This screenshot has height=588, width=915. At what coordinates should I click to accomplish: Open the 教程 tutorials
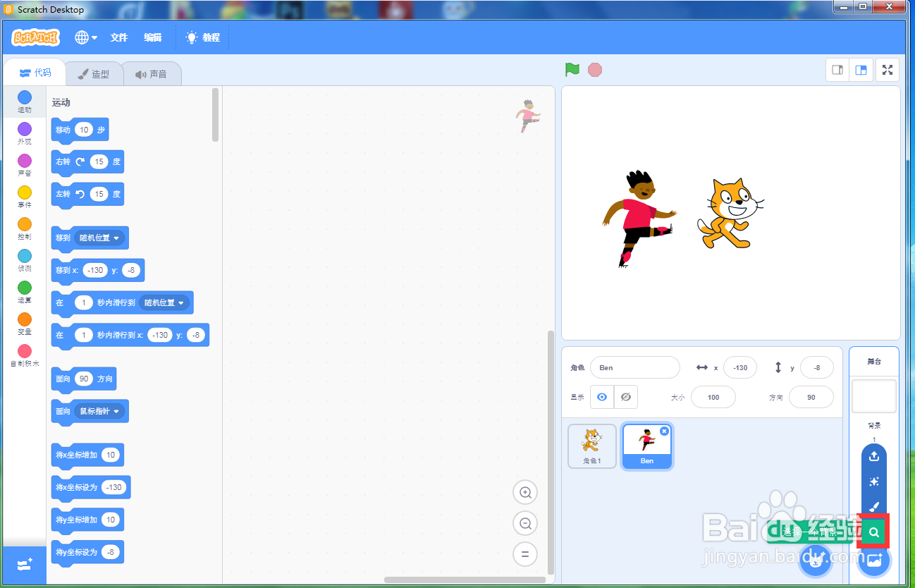coord(203,37)
